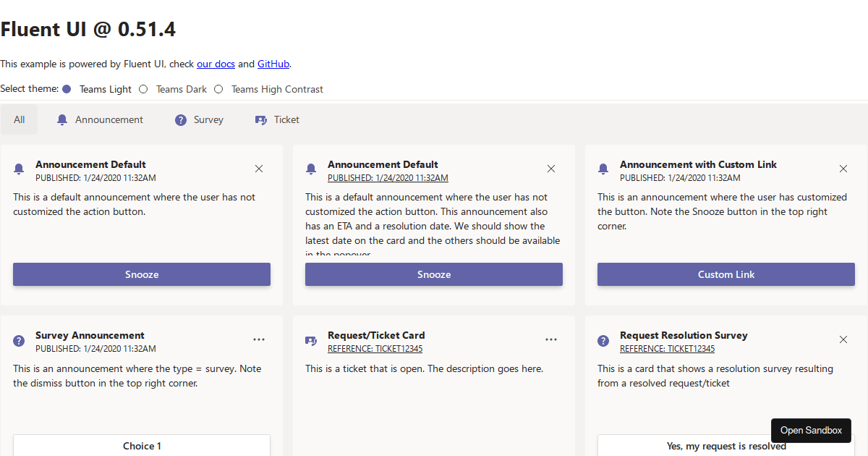The width and height of the screenshot is (868, 456).
Task: Dismiss the middle Announcement Default card
Action: tap(551, 169)
